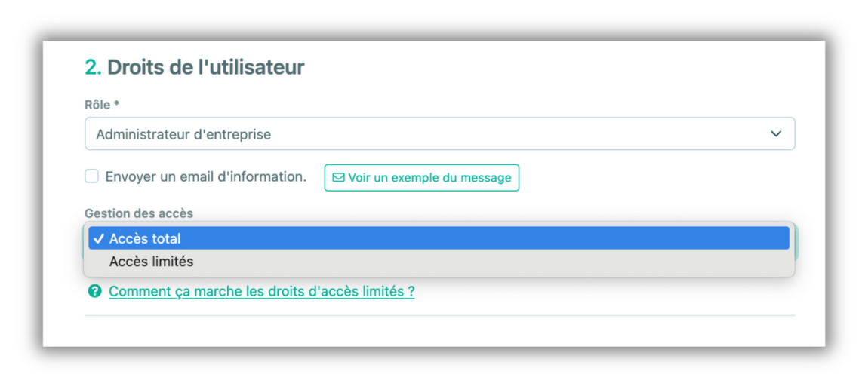The width and height of the screenshot is (868, 377).
Task: Click the Gestion des accès select field edge
Action: [x=793, y=239]
